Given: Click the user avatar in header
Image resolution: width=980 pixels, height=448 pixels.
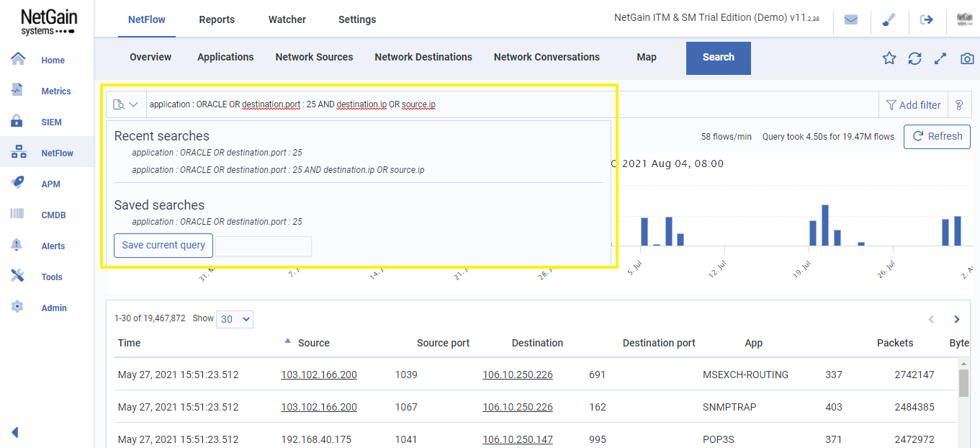Looking at the screenshot, I should [x=965, y=19].
